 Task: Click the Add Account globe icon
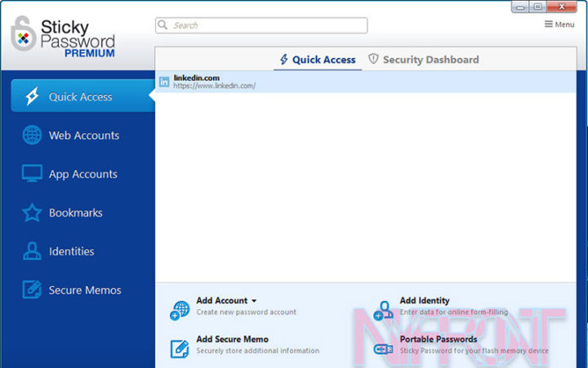coord(180,310)
